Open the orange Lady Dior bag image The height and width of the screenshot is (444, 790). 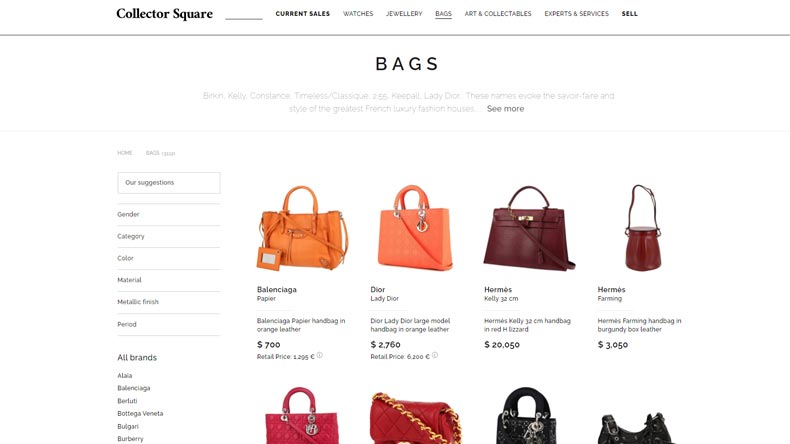coord(415,228)
